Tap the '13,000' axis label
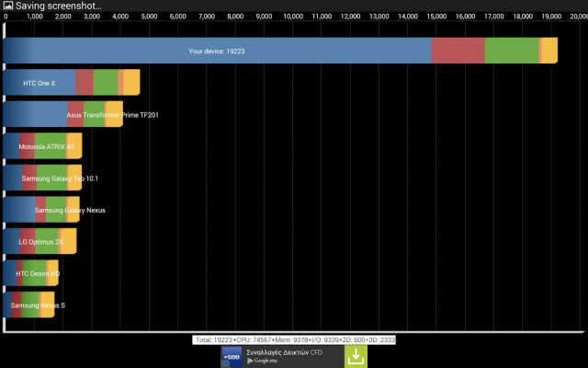 tap(379, 17)
